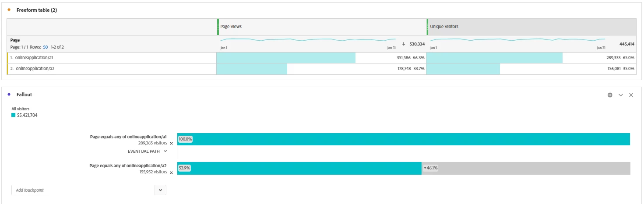Select the 100.0% fallout bar
Screen dimensions: 644x204
(404, 139)
